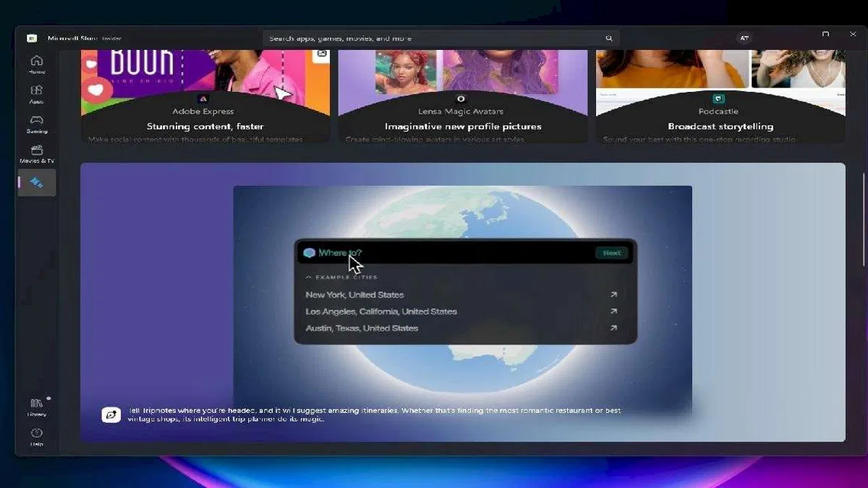Open the Apps section in sidebar
868x488 pixels.
click(x=36, y=94)
